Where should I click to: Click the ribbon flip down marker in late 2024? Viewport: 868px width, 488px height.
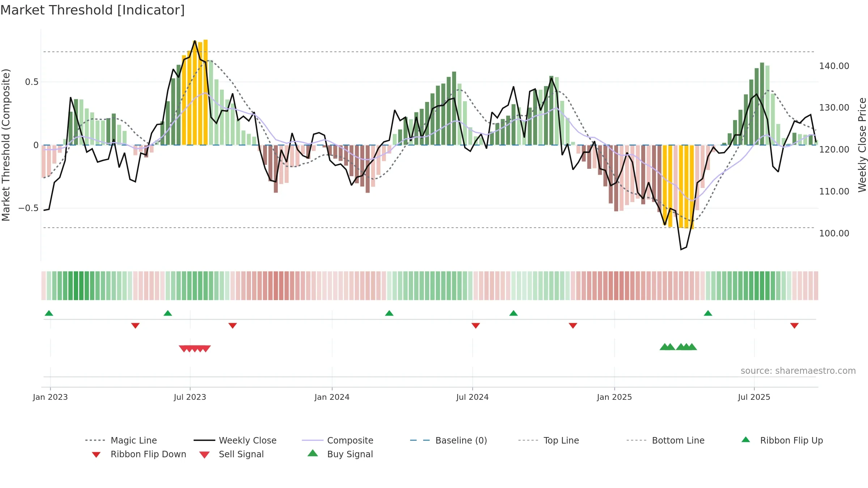coord(573,326)
